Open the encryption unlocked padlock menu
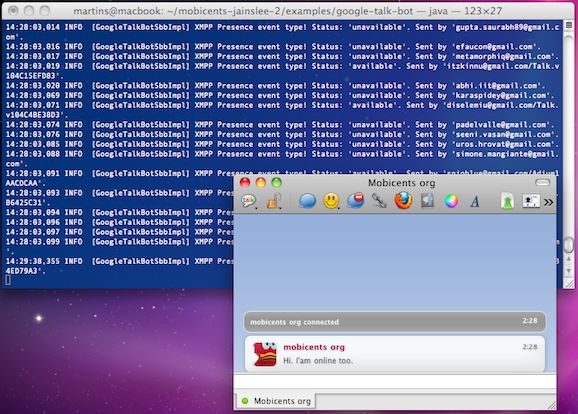 point(274,201)
